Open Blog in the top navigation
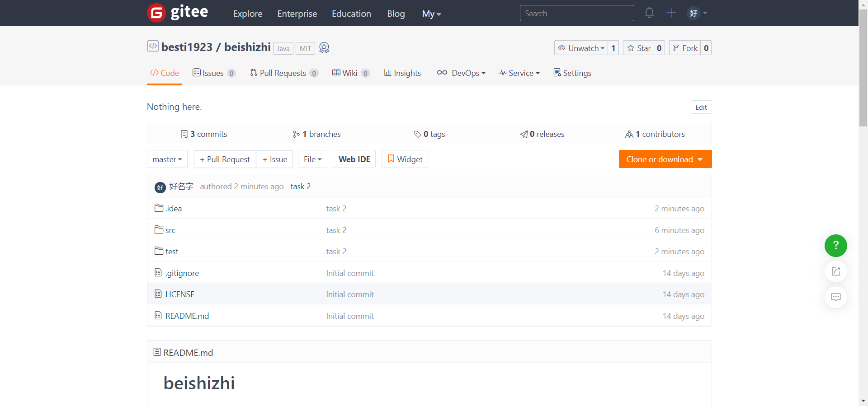 [x=396, y=14]
